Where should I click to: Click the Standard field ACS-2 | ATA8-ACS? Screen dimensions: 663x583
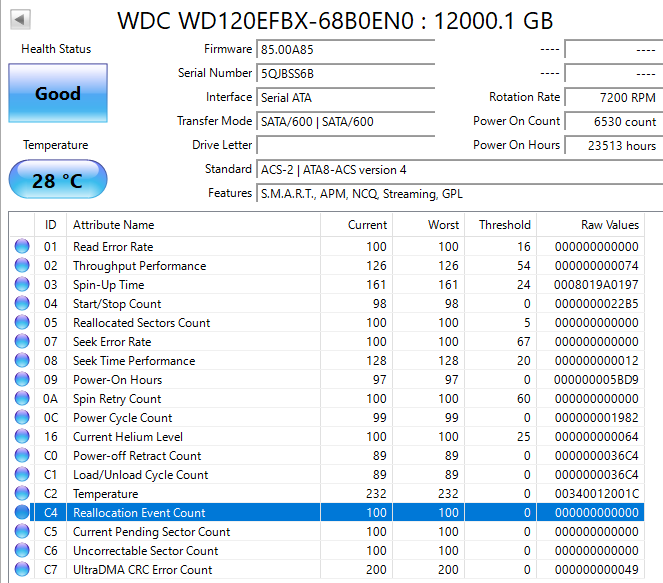click(x=460, y=170)
